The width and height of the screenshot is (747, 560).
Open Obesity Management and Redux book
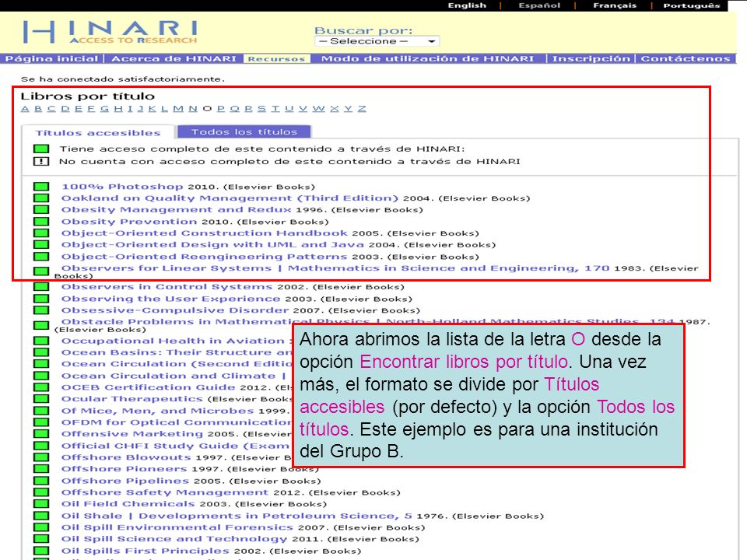click(177, 209)
